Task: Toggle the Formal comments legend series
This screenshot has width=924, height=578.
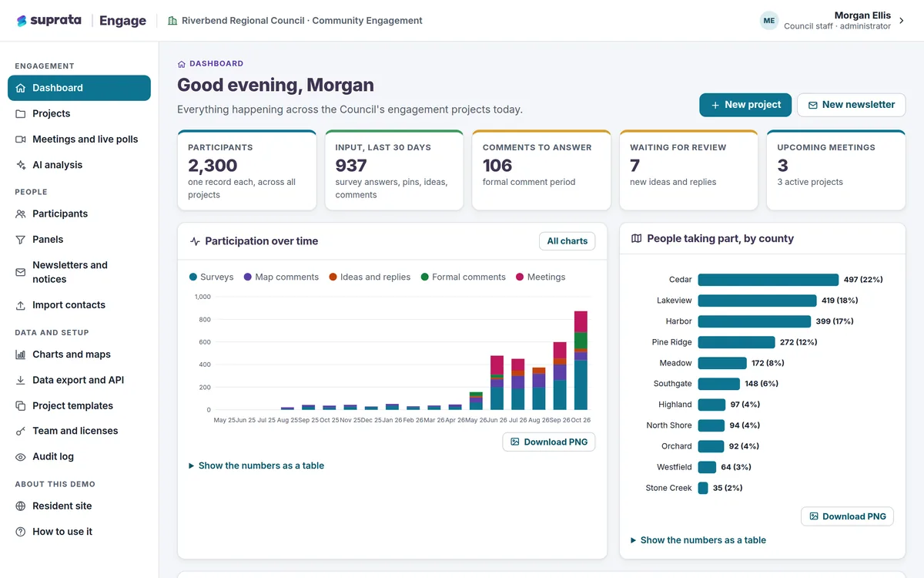Action: 464,277
